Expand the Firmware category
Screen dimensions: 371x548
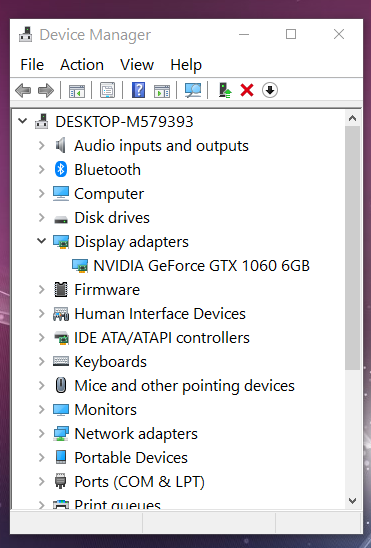point(42,289)
